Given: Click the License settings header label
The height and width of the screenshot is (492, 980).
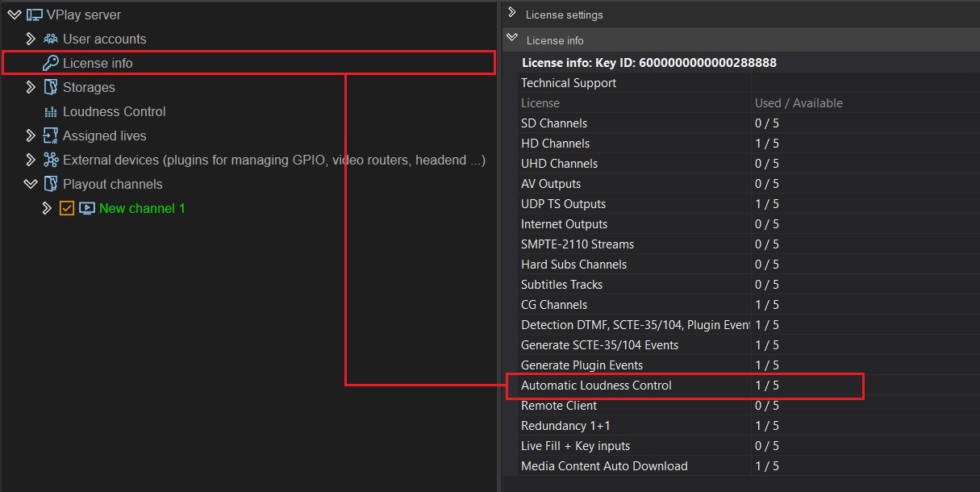Looking at the screenshot, I should click(565, 15).
